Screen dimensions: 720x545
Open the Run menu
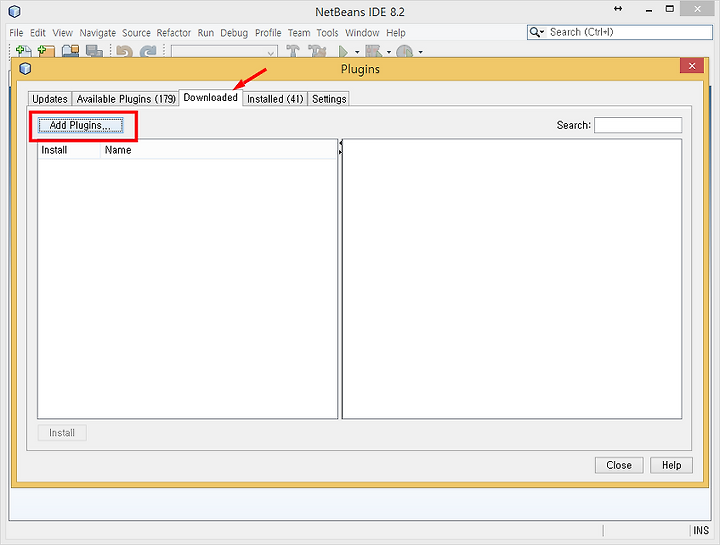coord(206,33)
